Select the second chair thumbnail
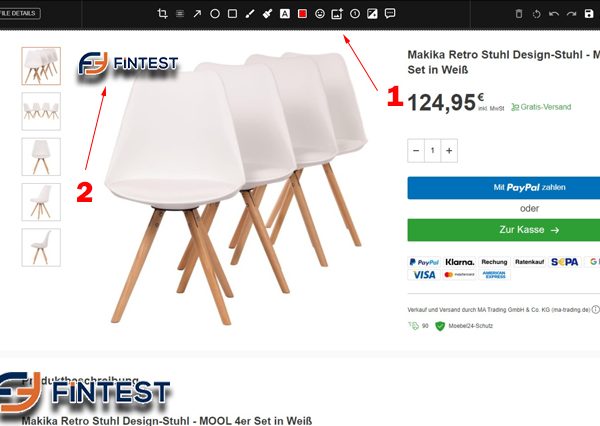600x426 pixels. point(41,111)
